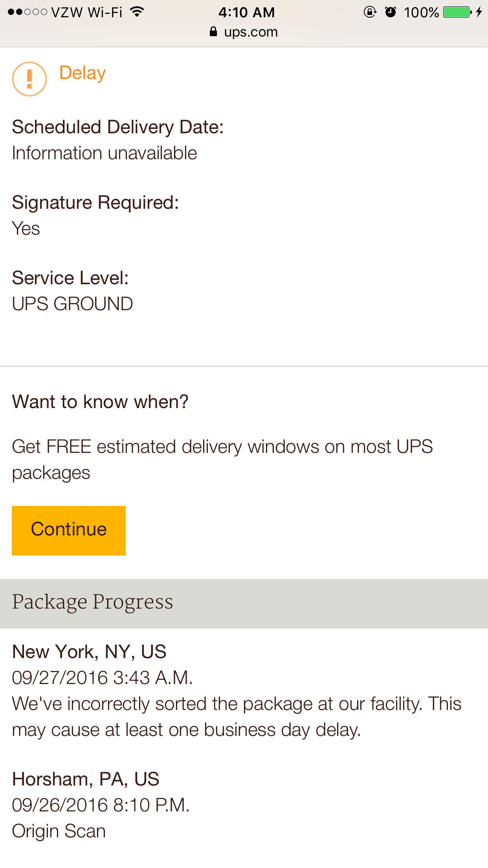This screenshot has width=488, height=868.
Task: Tap the charging bolt icon
Action: click(479, 12)
